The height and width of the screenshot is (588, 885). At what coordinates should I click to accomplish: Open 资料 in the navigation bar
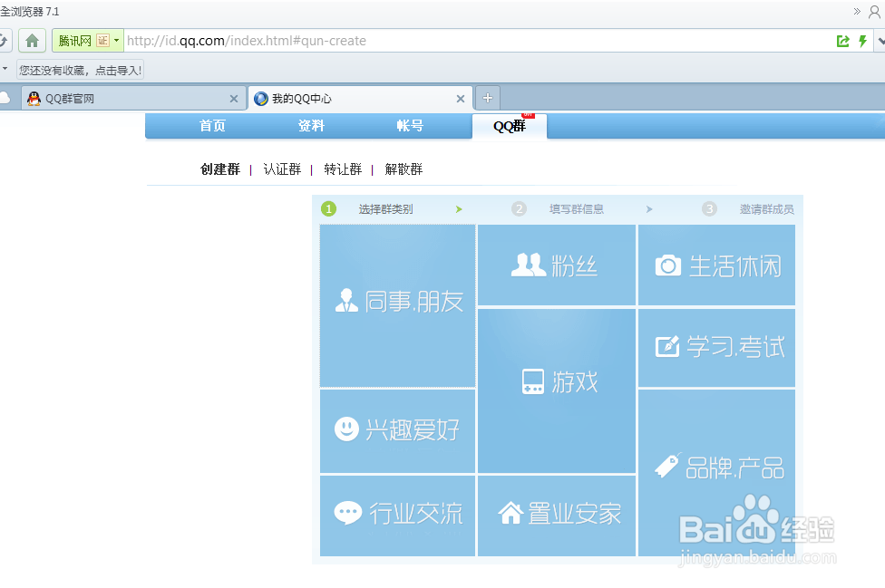pyautogui.click(x=311, y=126)
